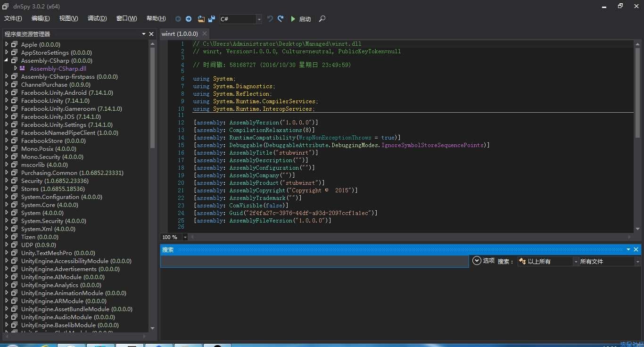Open a file via the folder icon
Screen dimensions: 644x347
coord(201,19)
